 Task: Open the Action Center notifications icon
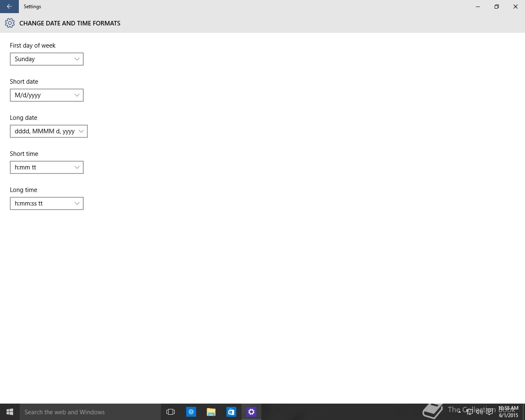click(489, 412)
